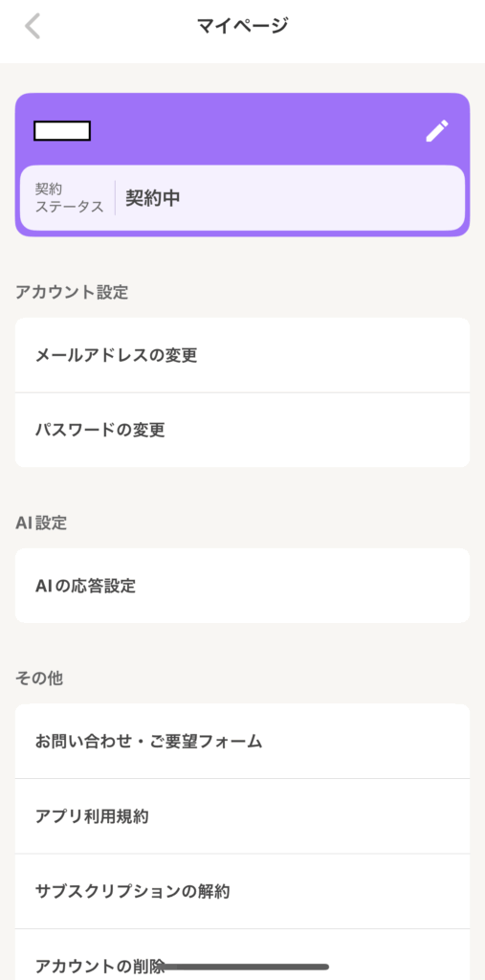Open AIの応答設定
Viewport: 485px width, 980px height.
[243, 586]
